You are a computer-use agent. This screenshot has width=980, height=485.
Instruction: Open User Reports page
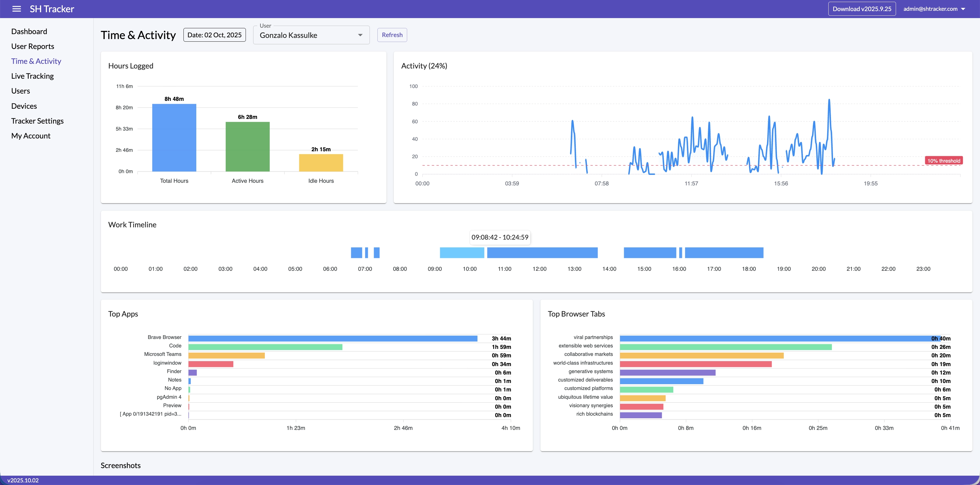click(x=33, y=46)
